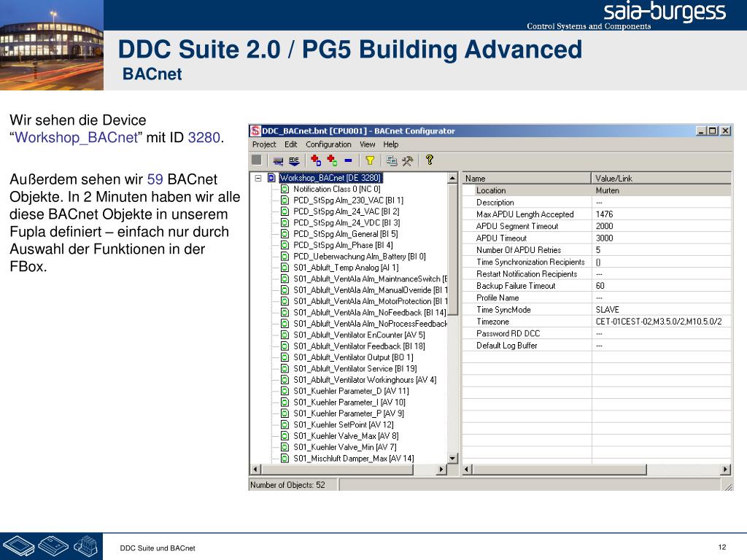Image resolution: width=747 pixels, height=560 pixels.
Task: Click the Number of Objects: 52 status text
Action: (287, 485)
